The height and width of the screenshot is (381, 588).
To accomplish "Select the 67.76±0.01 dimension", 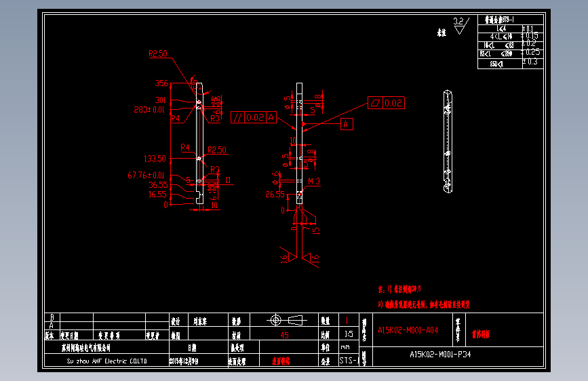I will [146, 175].
